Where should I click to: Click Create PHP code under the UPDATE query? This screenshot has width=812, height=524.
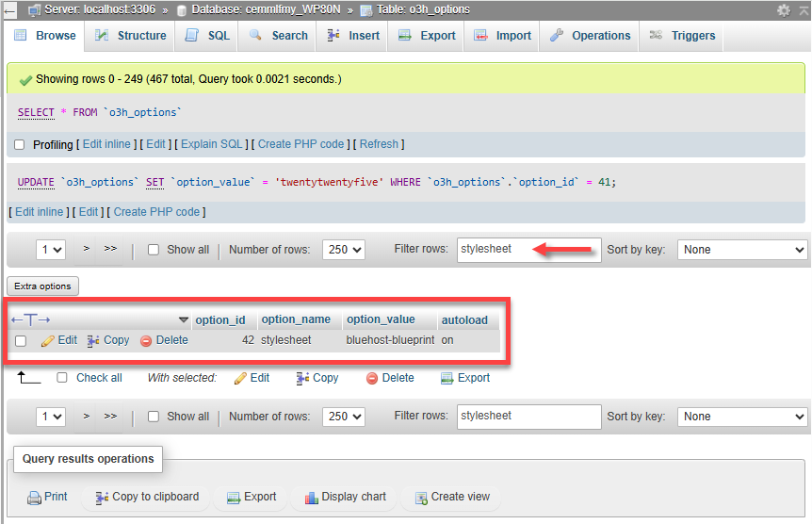point(157,212)
